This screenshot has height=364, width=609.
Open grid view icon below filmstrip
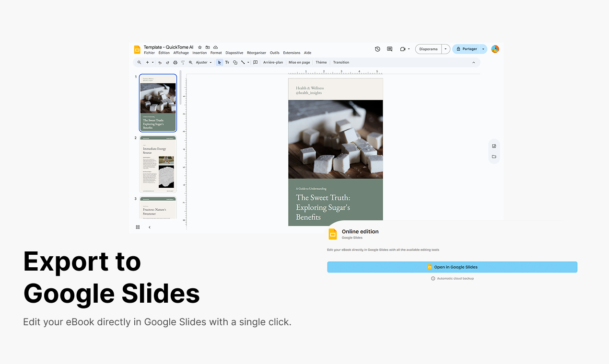click(138, 227)
